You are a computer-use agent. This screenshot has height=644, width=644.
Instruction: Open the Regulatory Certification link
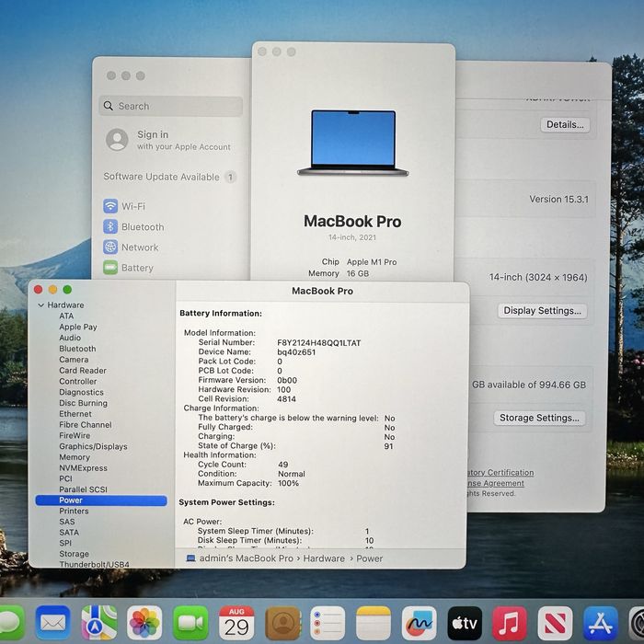pyautogui.click(x=500, y=472)
